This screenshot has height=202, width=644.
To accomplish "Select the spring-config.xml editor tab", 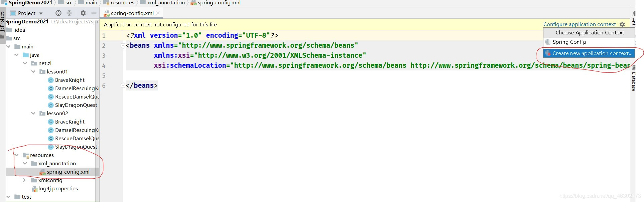I will (132, 13).
